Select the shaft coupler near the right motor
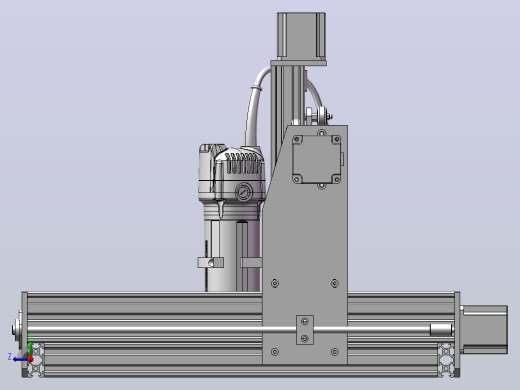The width and height of the screenshot is (520, 390). click(x=441, y=330)
